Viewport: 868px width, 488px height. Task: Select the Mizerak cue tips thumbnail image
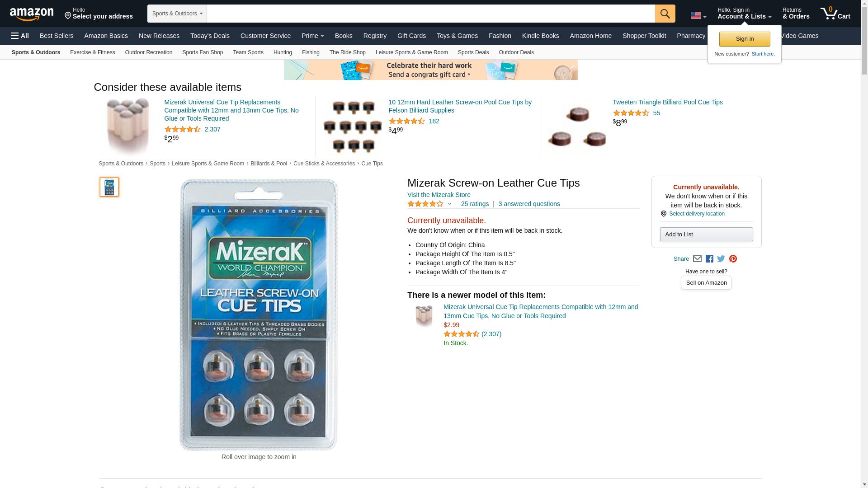coord(109,187)
